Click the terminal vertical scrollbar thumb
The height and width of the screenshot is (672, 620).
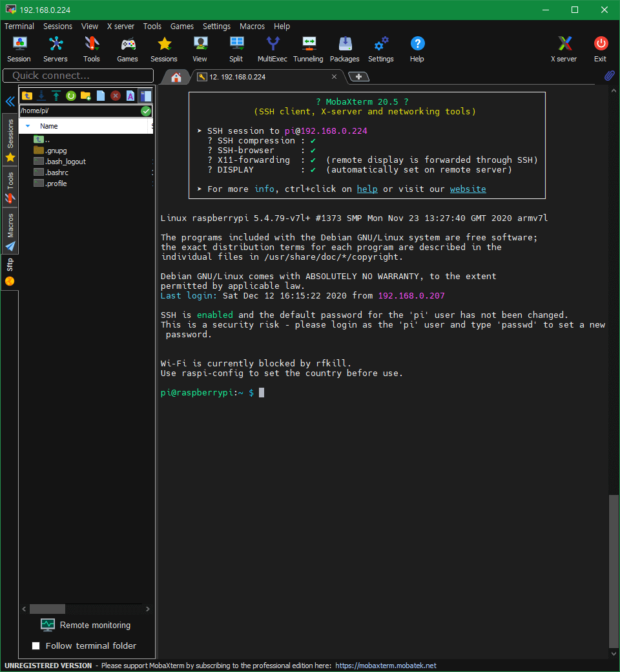[614, 572]
